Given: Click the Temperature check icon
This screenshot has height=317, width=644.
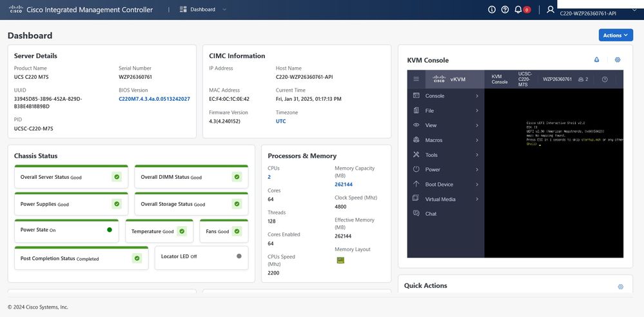Looking at the screenshot, I should tap(182, 231).
